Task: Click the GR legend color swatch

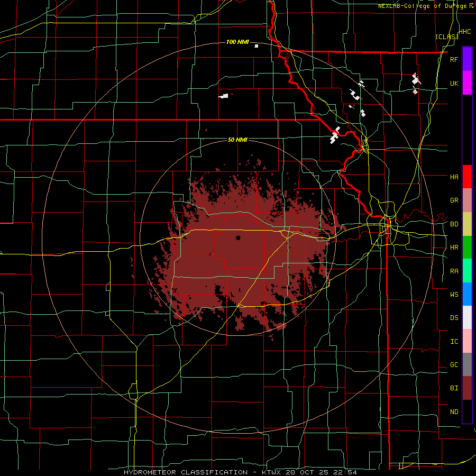Action: tap(467, 200)
